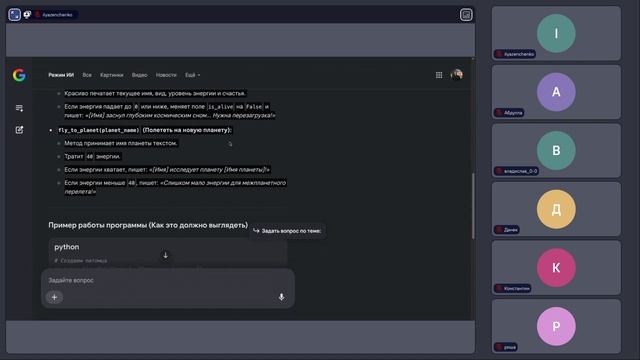Click the presenter name label in top bar
The height and width of the screenshot is (360, 640).
point(55,15)
